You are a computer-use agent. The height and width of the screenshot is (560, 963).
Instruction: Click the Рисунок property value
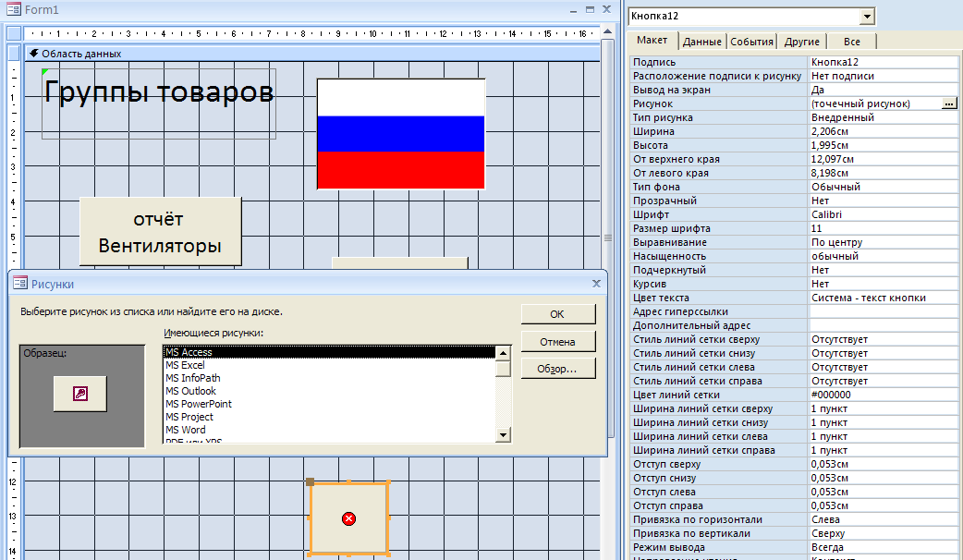tap(874, 103)
